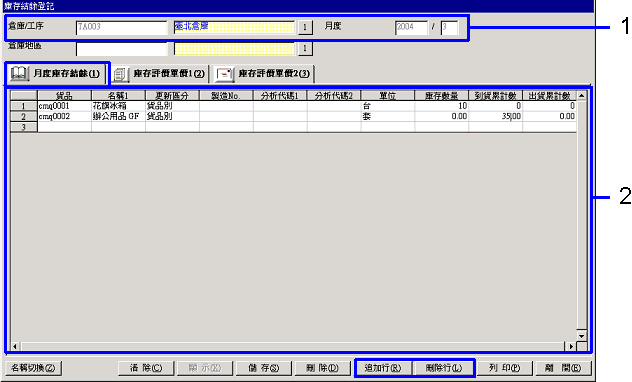632x382 pixels.
Task: Click the 名稱切換(Z) button
Action: [33, 368]
